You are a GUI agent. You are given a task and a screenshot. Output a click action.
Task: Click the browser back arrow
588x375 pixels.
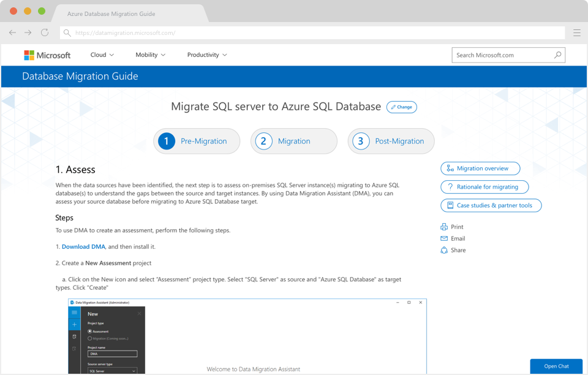point(12,32)
